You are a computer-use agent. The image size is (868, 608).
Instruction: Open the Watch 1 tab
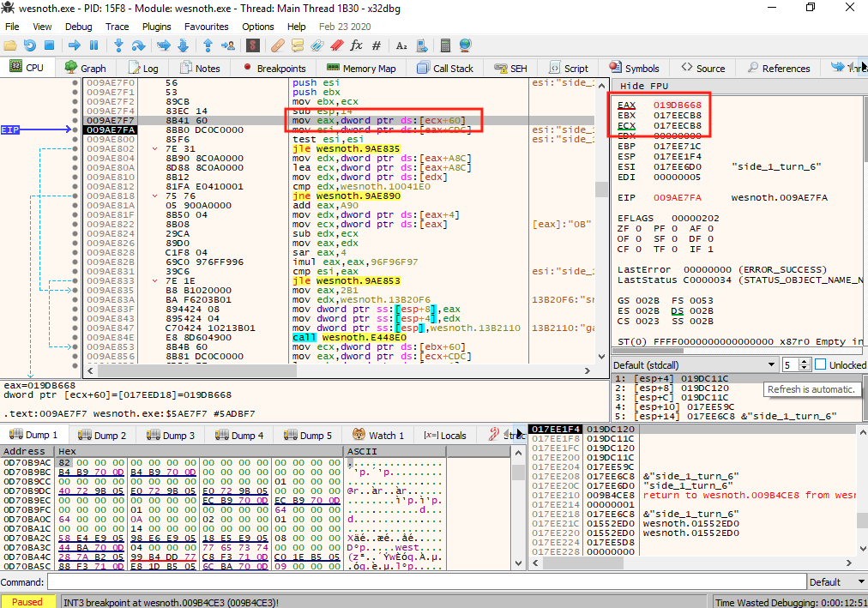(x=378, y=436)
